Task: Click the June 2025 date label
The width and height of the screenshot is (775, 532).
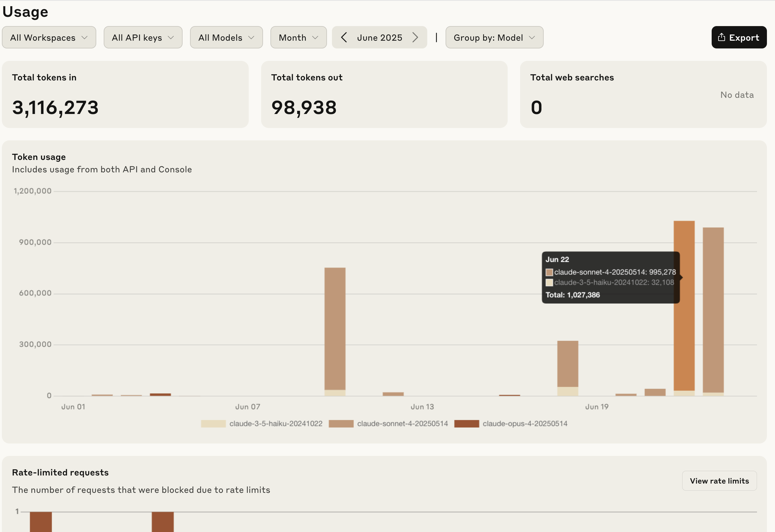Action: pos(379,37)
